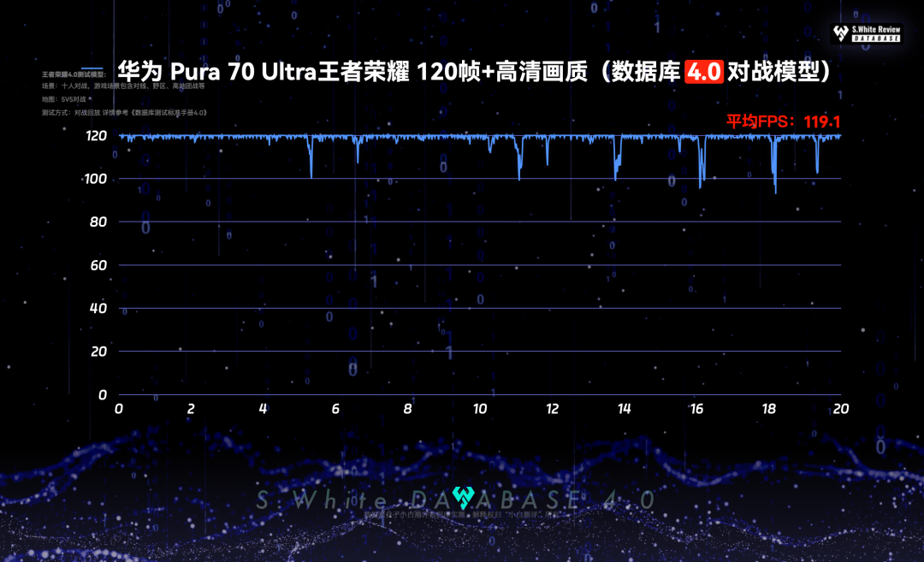Click the blue legend line before the title
Viewport: 924px width, 562px height.
tap(92, 69)
